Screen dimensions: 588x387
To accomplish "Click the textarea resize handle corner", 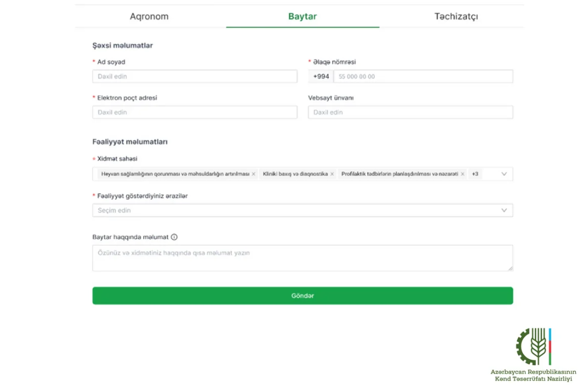I will click(510, 268).
